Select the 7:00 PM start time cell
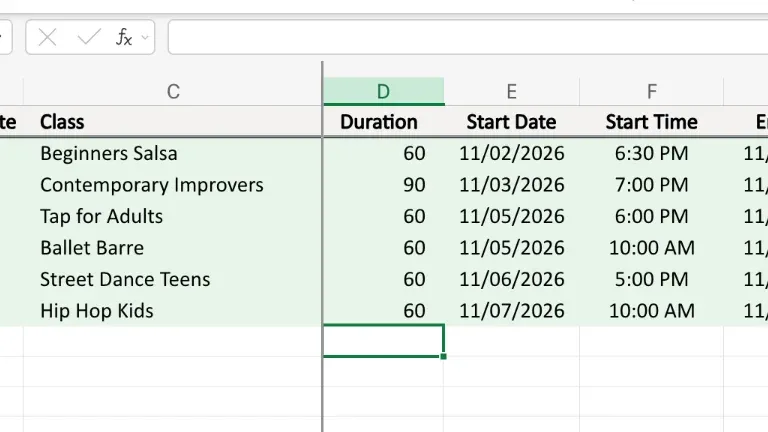 (651, 185)
